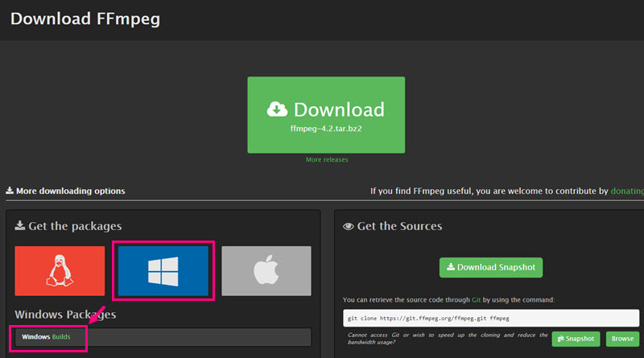Click the Browse button
The height and width of the screenshot is (358, 644).
click(x=622, y=339)
